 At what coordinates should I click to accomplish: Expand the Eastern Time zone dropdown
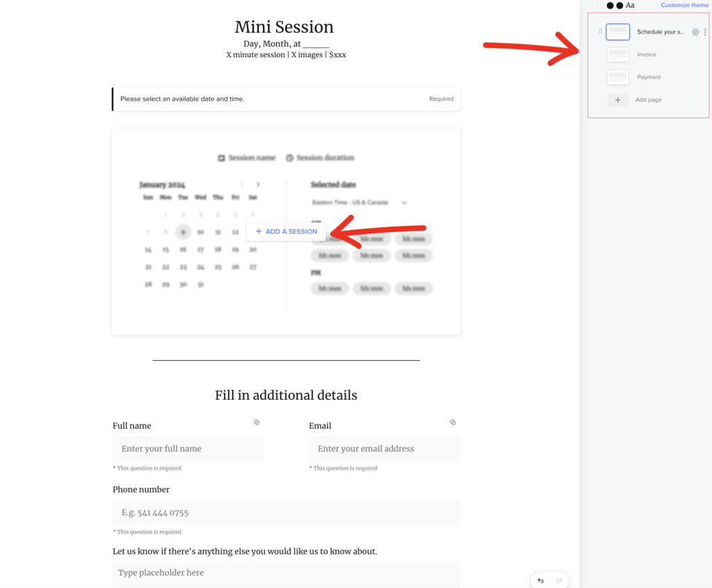tap(404, 203)
